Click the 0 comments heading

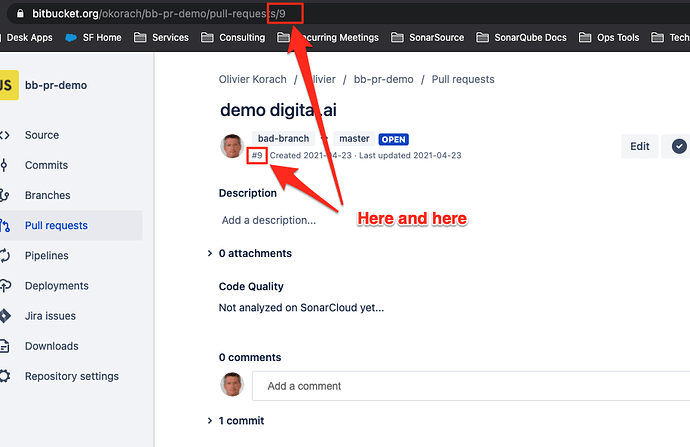pos(250,357)
